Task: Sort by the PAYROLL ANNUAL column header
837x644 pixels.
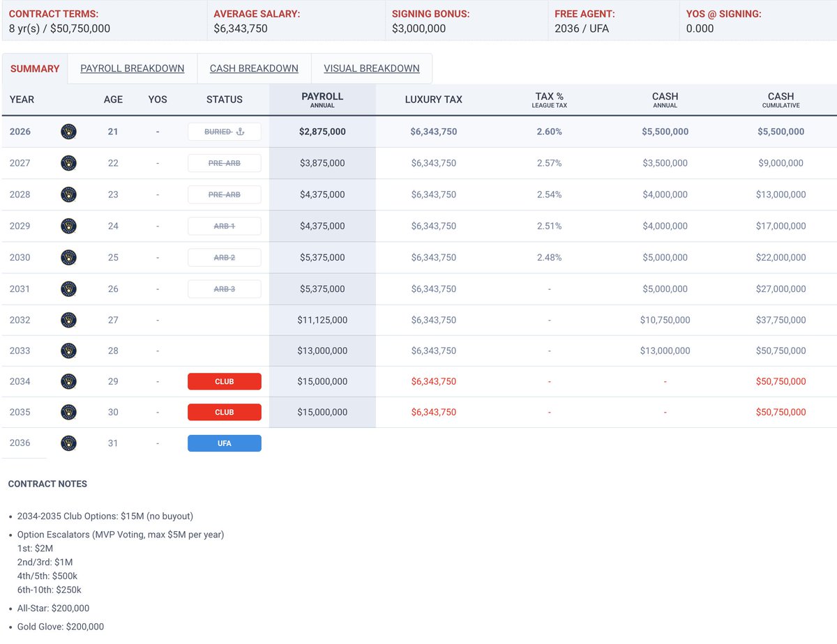Action: click(x=322, y=99)
